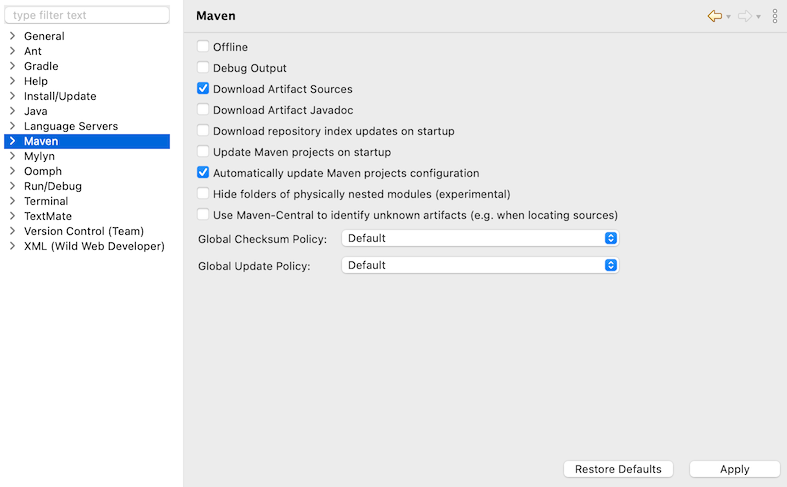The height and width of the screenshot is (487, 787).
Task: Enable the Offline checkbox
Action: point(203,47)
